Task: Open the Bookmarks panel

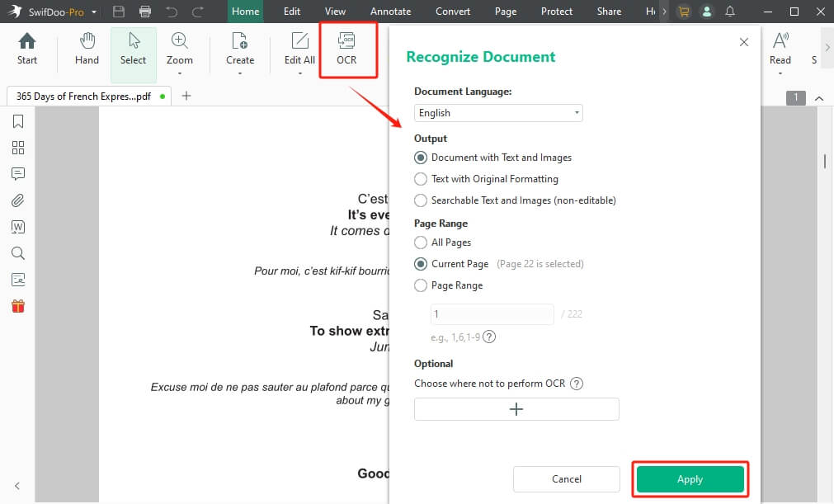Action: tap(17, 121)
